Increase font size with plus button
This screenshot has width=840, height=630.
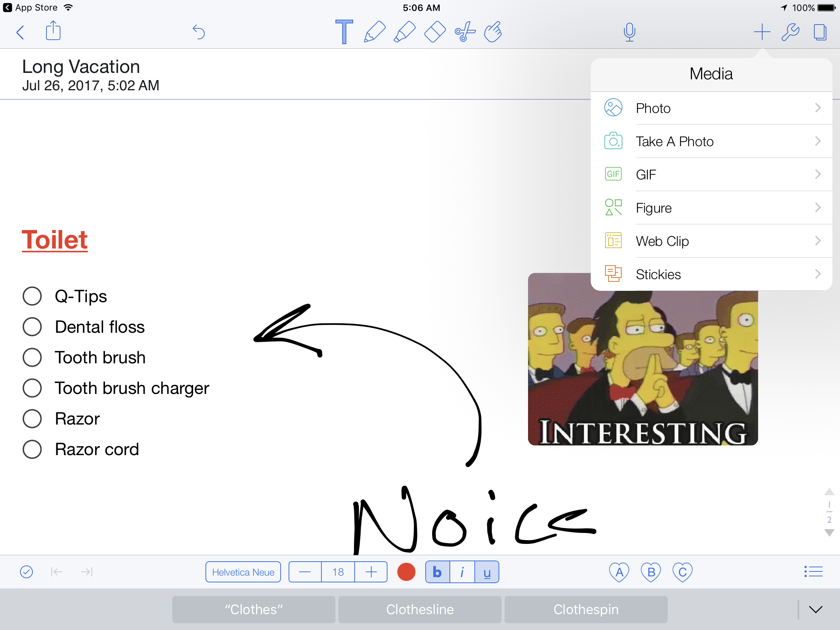click(371, 572)
